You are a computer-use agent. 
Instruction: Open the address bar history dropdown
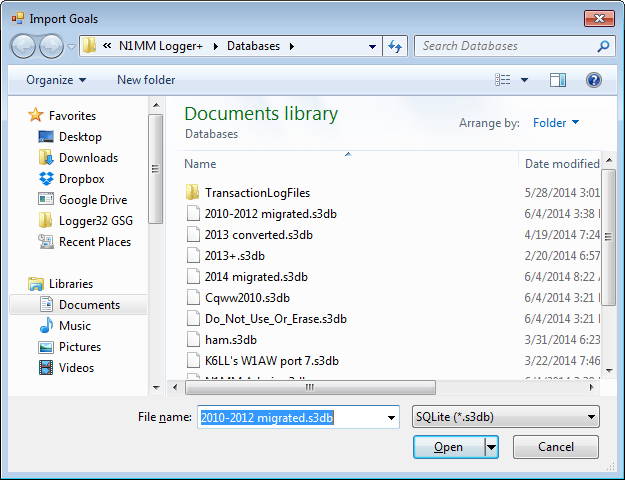click(372, 46)
